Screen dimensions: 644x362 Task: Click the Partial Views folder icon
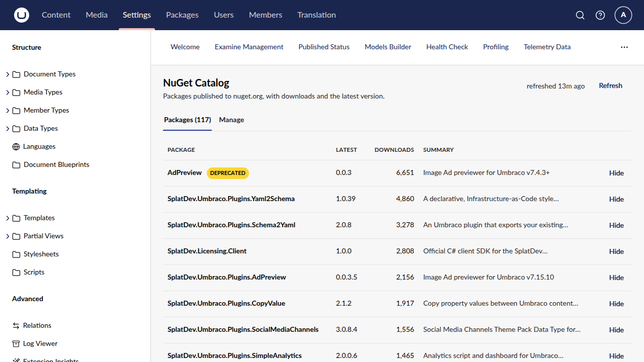coord(16,236)
